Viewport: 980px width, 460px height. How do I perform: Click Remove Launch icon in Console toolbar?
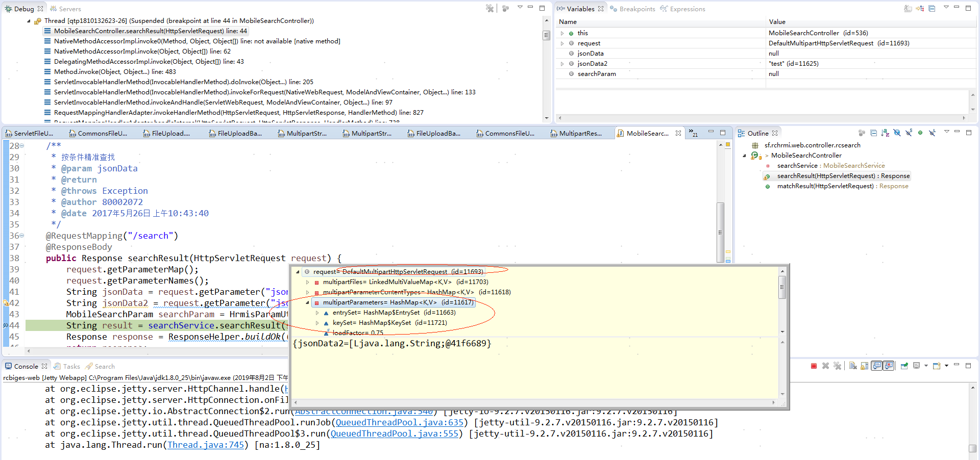click(x=825, y=366)
